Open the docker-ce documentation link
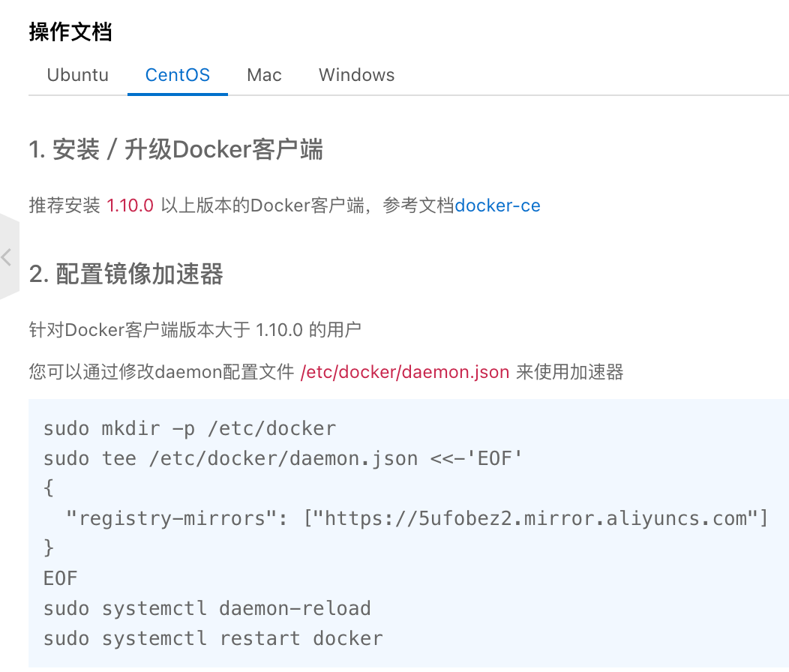This screenshot has height=672, width=789. [497, 205]
